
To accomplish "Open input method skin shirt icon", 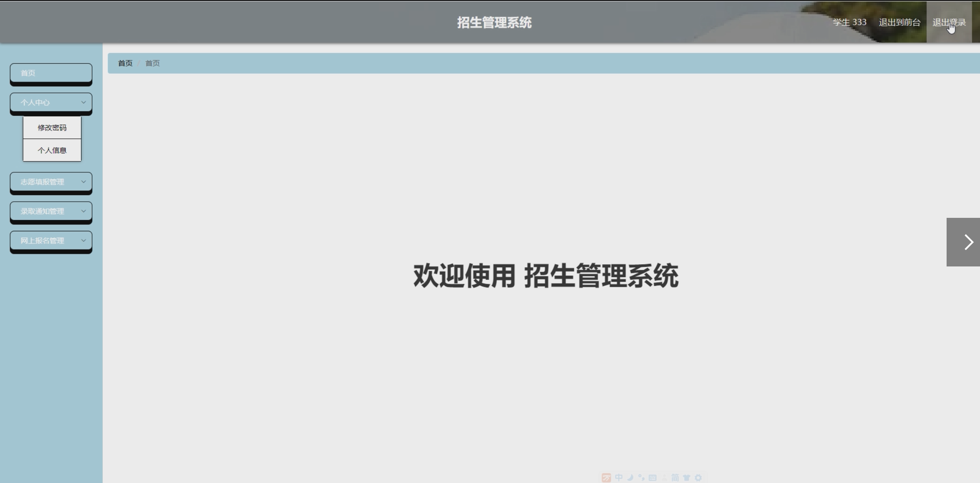I will click(686, 478).
